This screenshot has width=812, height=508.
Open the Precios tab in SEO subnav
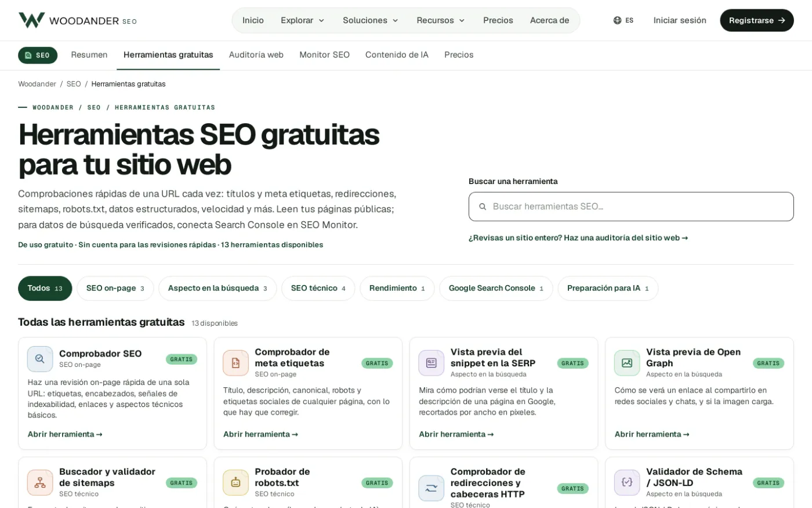(x=459, y=55)
